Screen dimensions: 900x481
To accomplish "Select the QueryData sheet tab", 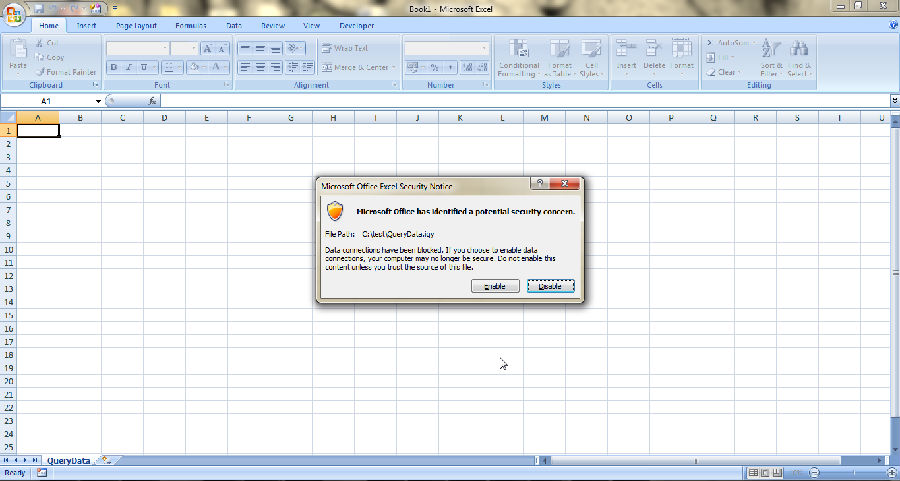I will (x=68, y=460).
